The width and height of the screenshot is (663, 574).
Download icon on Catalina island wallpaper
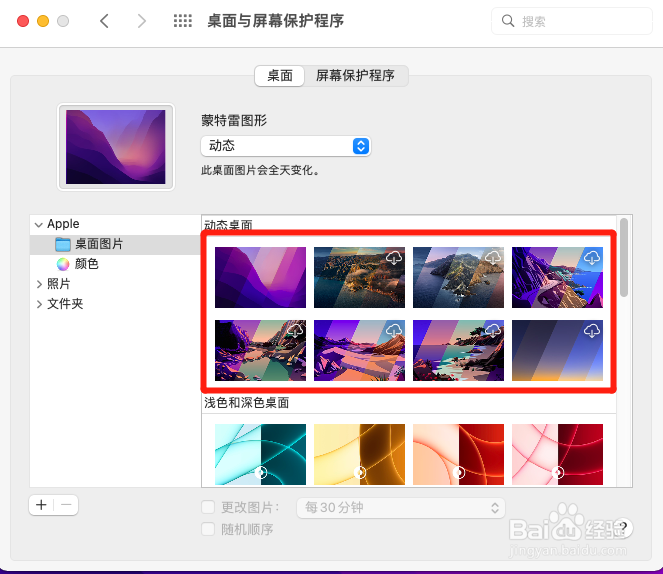493,257
